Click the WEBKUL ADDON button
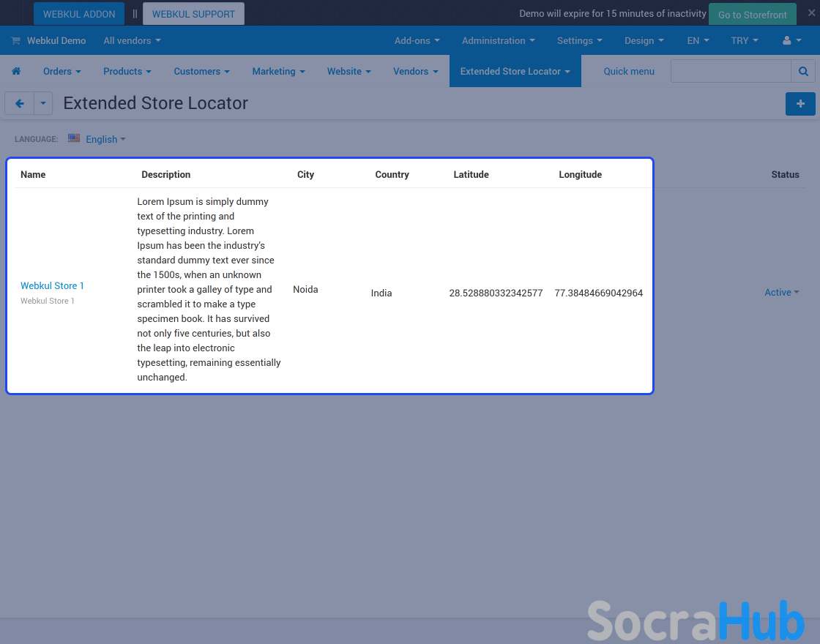 coord(79,14)
